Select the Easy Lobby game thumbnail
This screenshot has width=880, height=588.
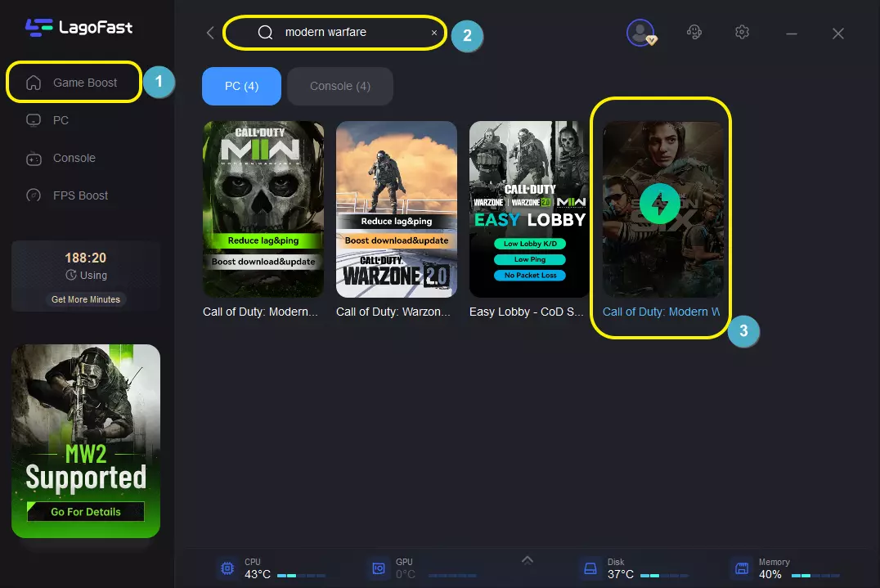pyautogui.click(x=529, y=209)
